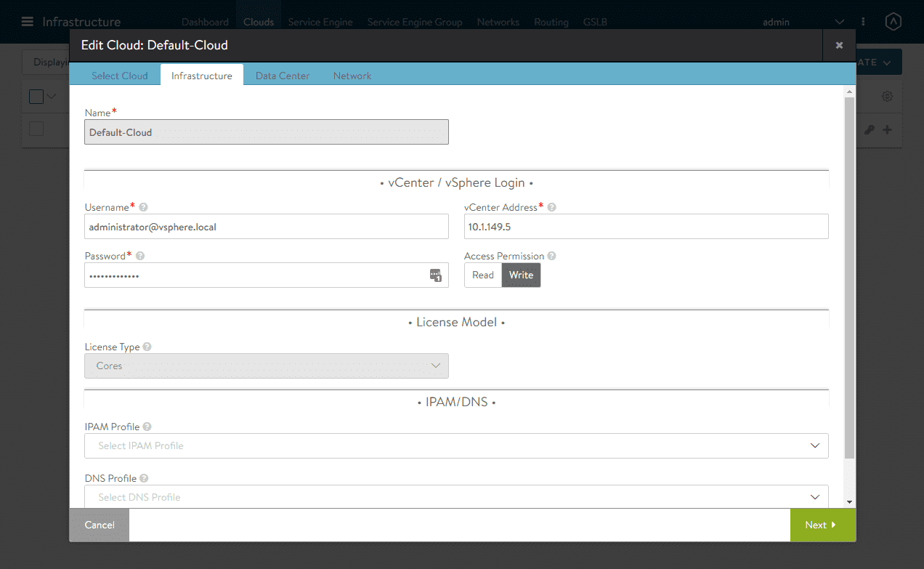Viewport: 924px width, 569px height.
Task: Open the License Type Cores dropdown
Action: 267,366
